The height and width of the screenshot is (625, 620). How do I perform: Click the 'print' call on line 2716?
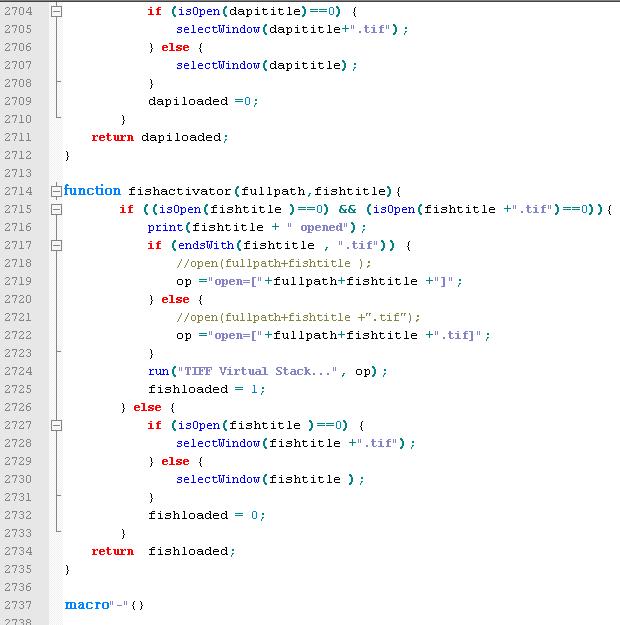tap(165, 227)
